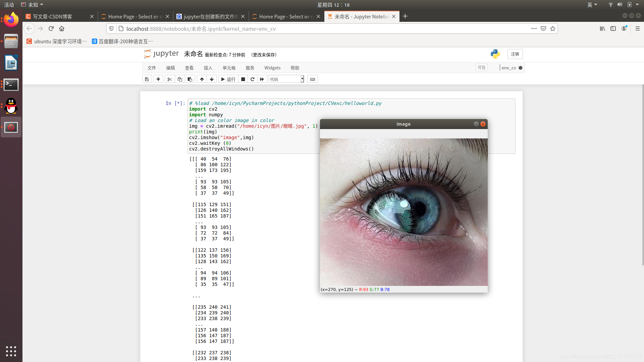644x362 pixels.
Task: Move the selected cell up
Action: pyautogui.click(x=202, y=79)
